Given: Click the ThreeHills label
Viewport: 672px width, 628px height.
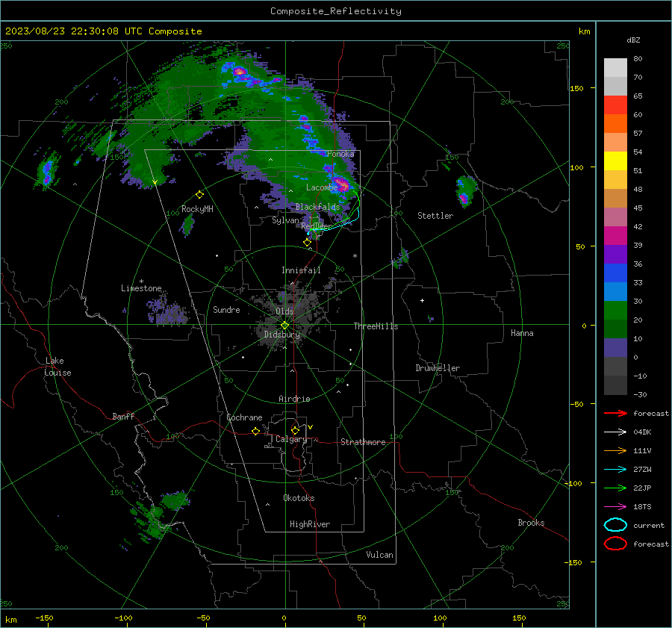Looking at the screenshot, I should (376, 326).
